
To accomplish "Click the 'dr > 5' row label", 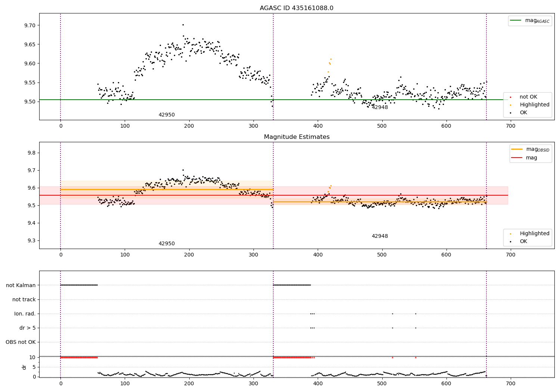I will point(28,328).
